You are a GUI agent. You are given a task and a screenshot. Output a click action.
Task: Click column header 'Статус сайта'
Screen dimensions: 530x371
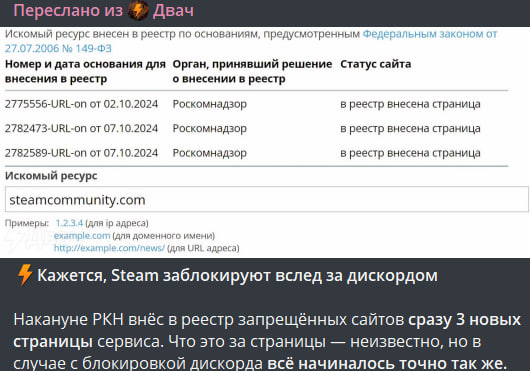pyautogui.click(x=376, y=64)
